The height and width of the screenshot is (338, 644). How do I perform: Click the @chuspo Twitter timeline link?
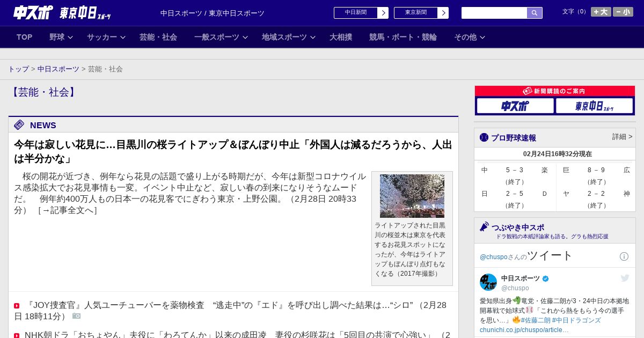pos(493,257)
